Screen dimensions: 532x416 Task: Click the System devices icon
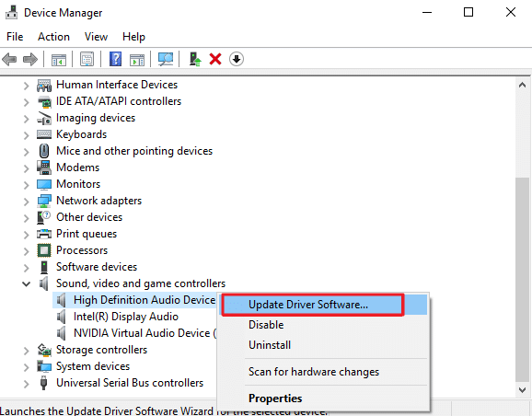[44, 366]
